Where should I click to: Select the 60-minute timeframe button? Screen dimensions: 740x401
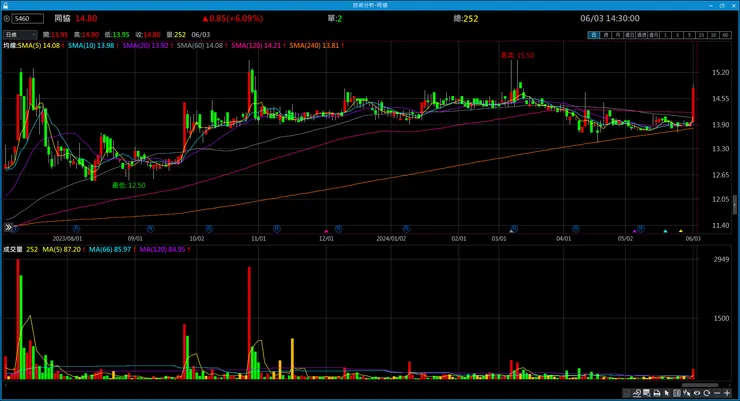point(725,35)
